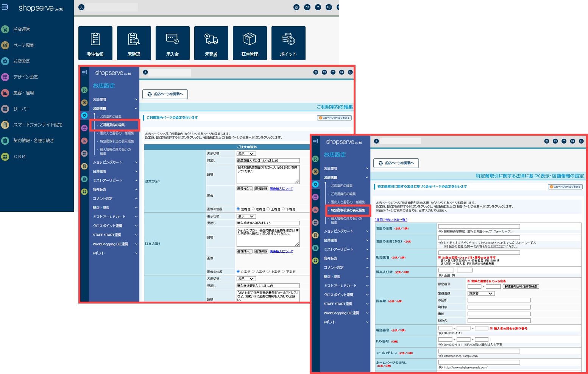Select 特定商取引法の表示編集 in the 特定商取引 window sidebar

[348, 210]
